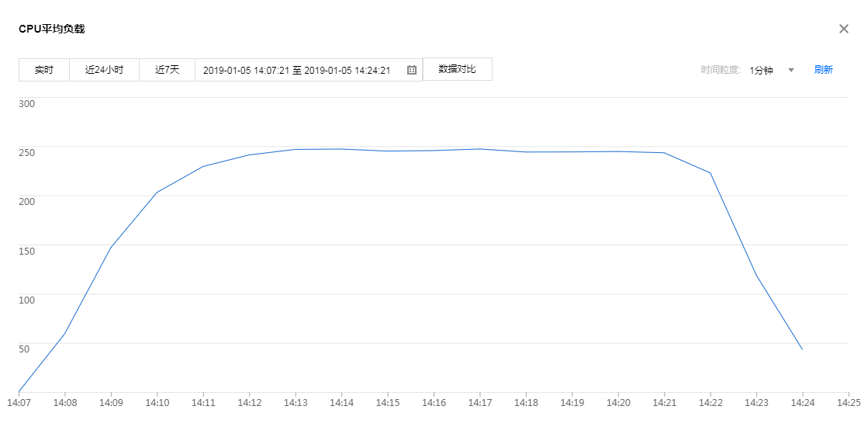Open the 1分钟 time granularity selector
This screenshot has width=868, height=427.
(x=761, y=70)
